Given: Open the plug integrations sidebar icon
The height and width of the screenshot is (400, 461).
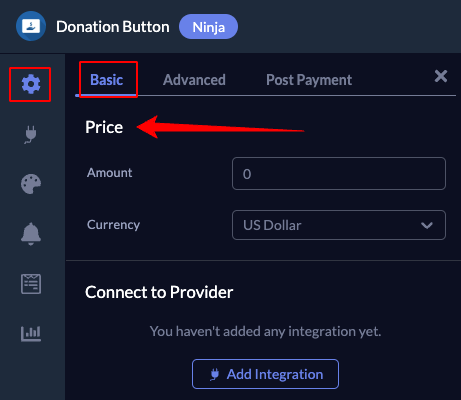Looking at the screenshot, I should pyautogui.click(x=30, y=134).
